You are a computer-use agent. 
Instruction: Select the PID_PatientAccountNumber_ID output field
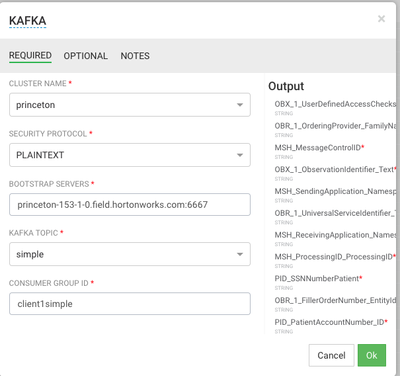[x=331, y=322]
